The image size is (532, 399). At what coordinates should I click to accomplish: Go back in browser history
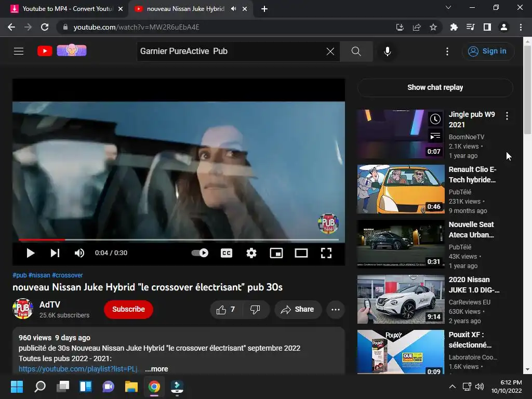(x=11, y=27)
